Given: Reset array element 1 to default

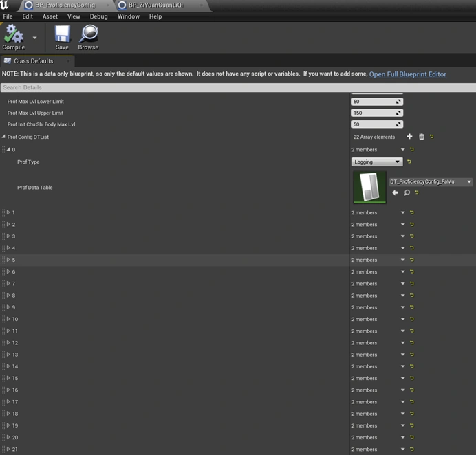Looking at the screenshot, I should click(x=411, y=212).
